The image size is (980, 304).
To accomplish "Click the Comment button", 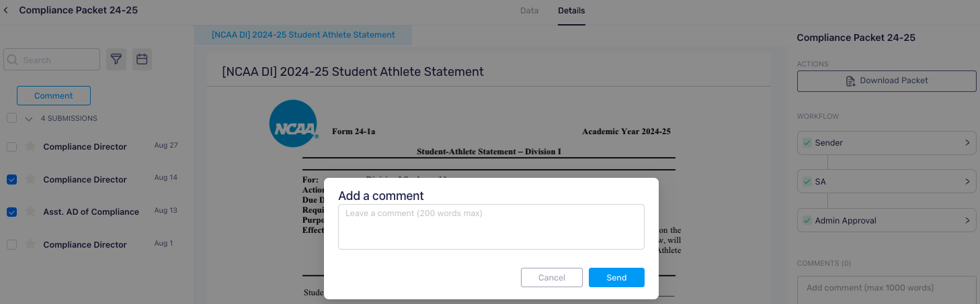I will 54,96.
